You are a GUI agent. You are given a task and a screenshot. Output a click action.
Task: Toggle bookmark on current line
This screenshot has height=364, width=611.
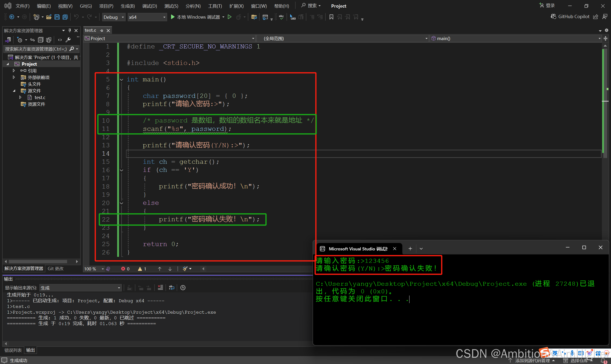tap(331, 17)
